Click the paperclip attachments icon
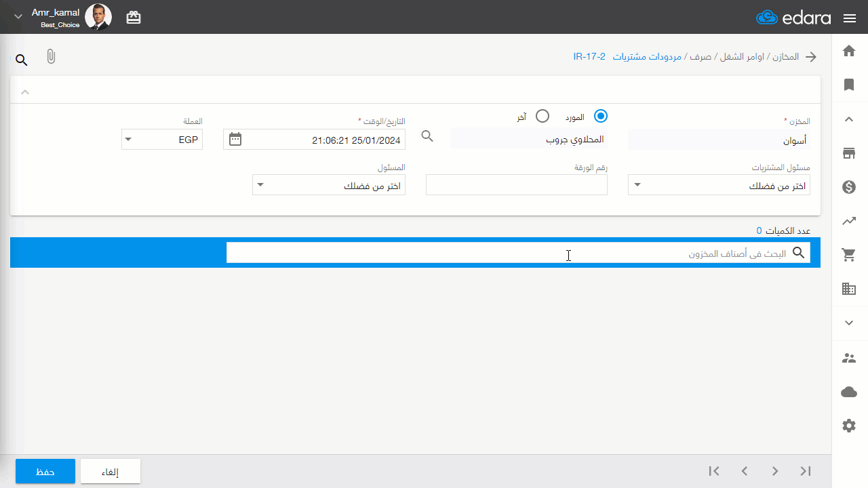The image size is (868, 488). coord(51,57)
